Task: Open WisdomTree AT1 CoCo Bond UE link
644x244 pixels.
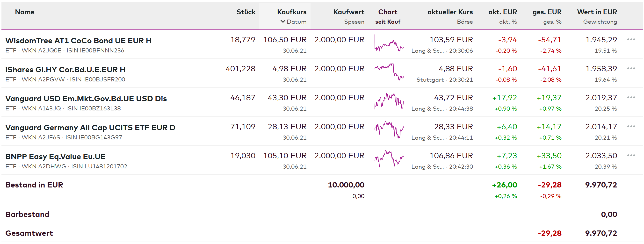Action: [79, 41]
